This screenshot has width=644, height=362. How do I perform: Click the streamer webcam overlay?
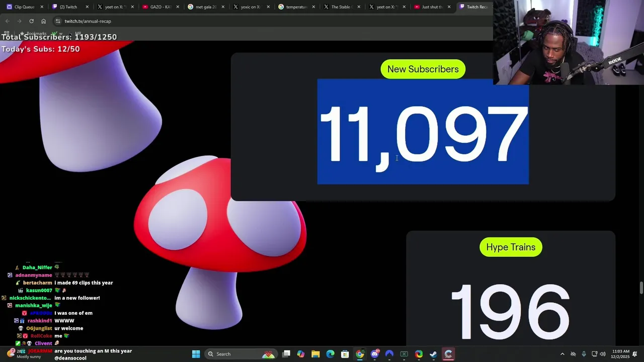pos(569,42)
